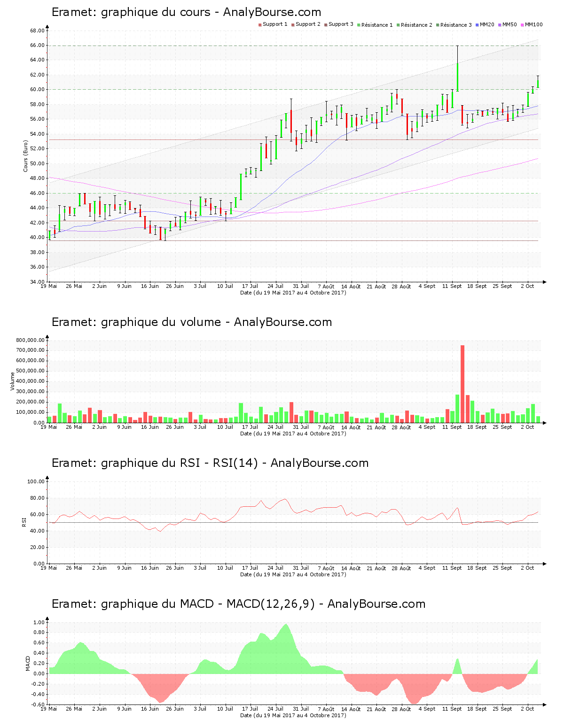Select the MM100 legend label
Image resolution: width=564 pixels, height=728 pixels.
tap(533, 24)
